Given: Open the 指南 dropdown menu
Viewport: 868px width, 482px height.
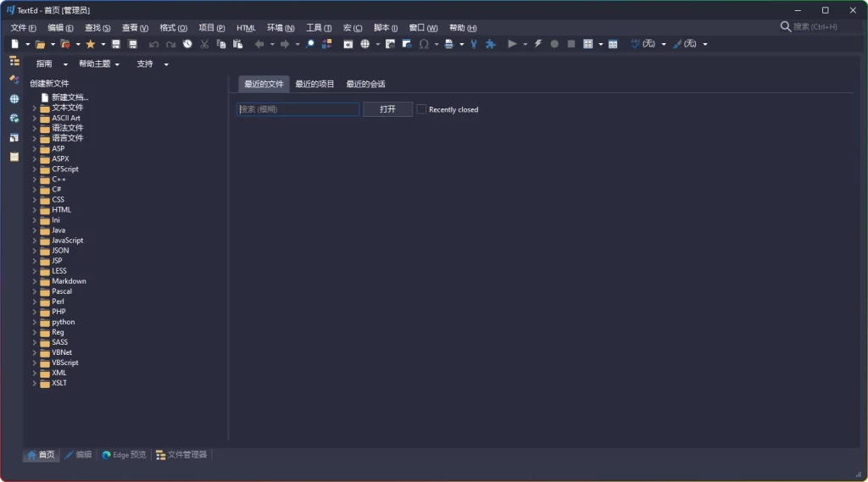Looking at the screenshot, I should coord(49,64).
